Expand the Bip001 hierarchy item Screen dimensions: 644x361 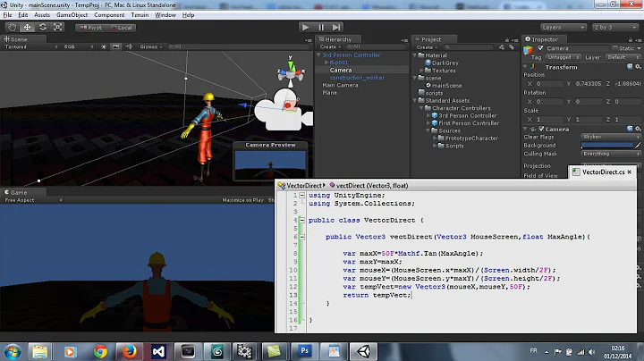pyautogui.click(x=326, y=63)
